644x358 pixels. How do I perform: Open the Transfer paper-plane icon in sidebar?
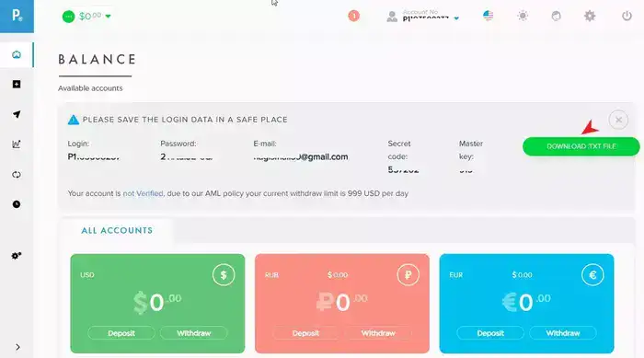17,114
